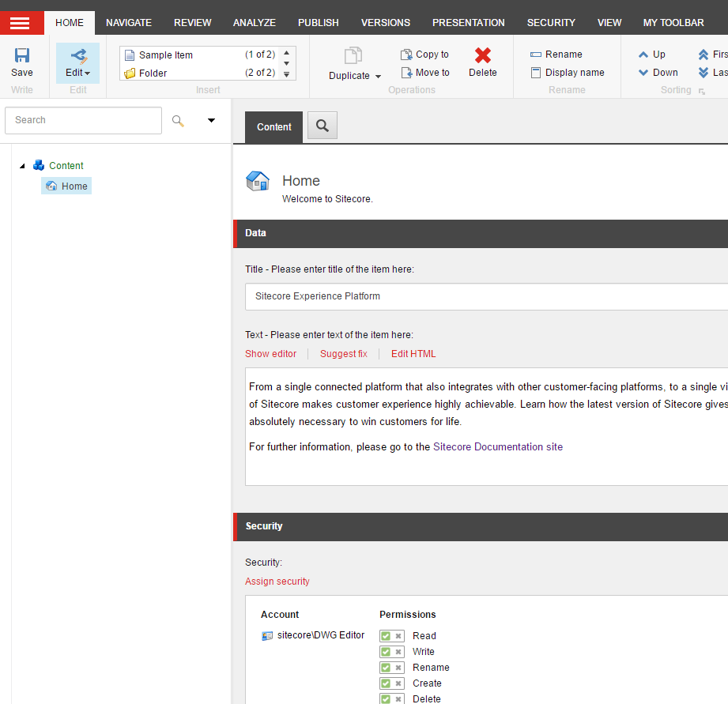Open the MY TOOLBAR tab
Image resolution: width=728 pixels, height=704 pixels.
(x=673, y=23)
